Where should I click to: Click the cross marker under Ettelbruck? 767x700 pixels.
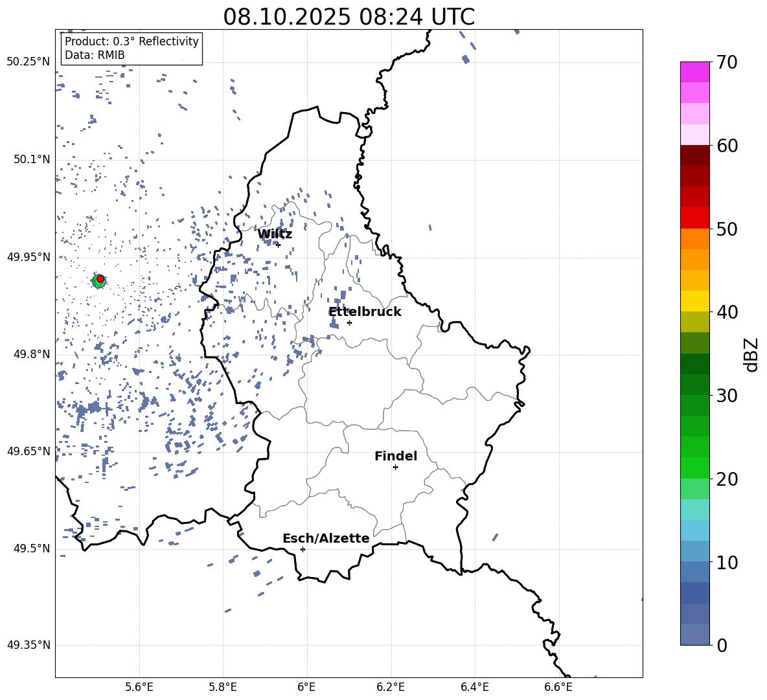click(349, 322)
